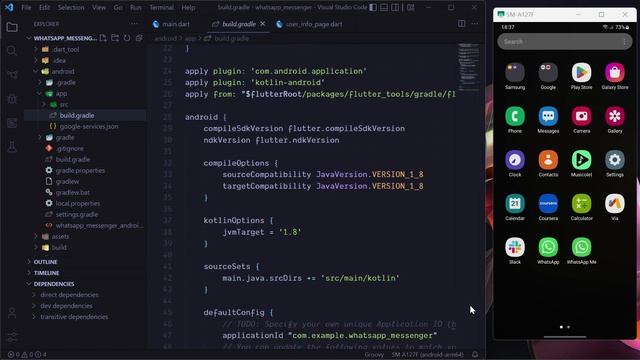Open the Samsung folder on phone
The image size is (640, 360).
tap(515, 76)
